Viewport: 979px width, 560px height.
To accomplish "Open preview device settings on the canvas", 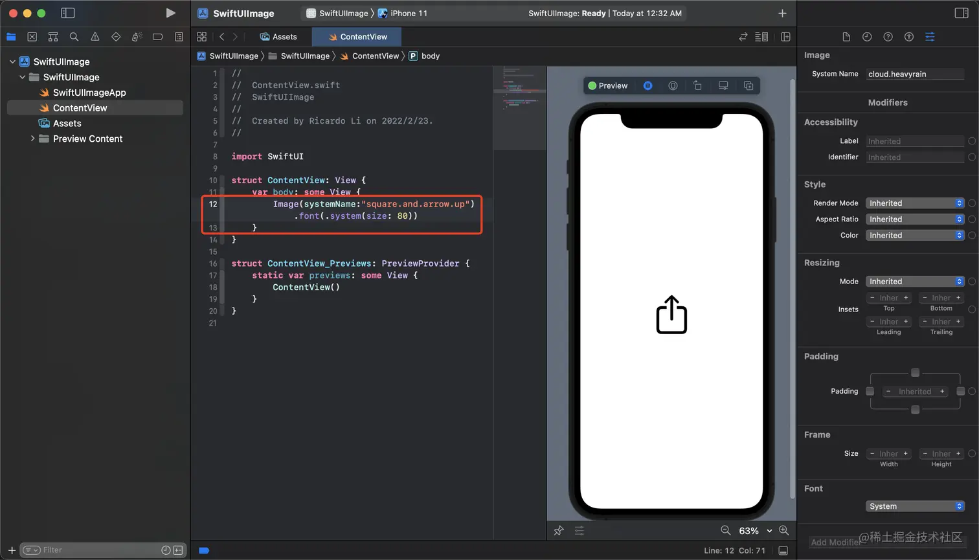I will point(723,85).
